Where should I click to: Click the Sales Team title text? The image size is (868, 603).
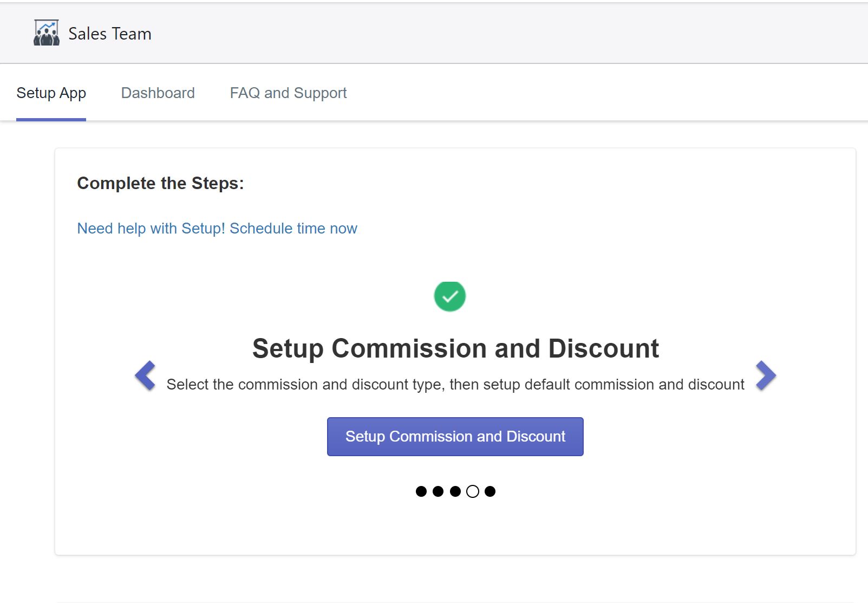point(110,34)
